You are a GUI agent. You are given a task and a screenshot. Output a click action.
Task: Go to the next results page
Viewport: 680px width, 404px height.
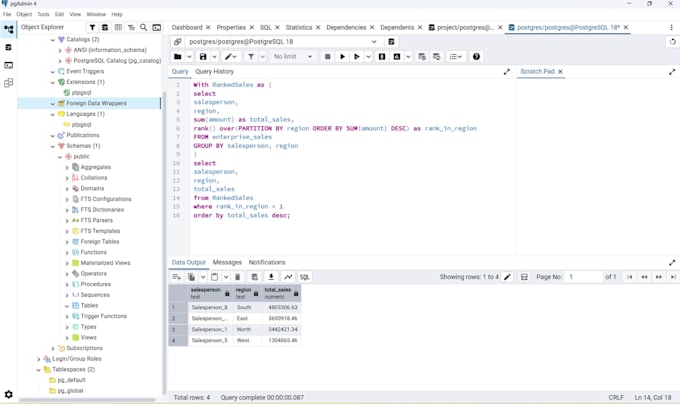659,277
